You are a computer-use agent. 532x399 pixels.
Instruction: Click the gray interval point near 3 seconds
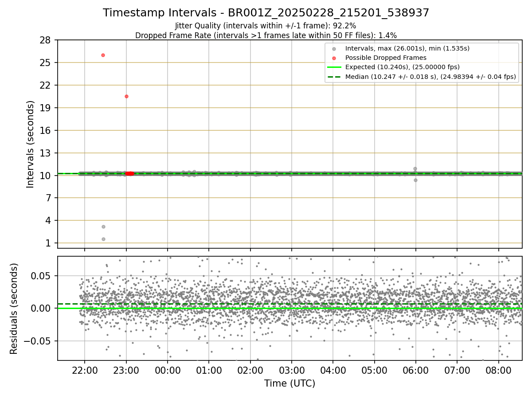point(103,227)
